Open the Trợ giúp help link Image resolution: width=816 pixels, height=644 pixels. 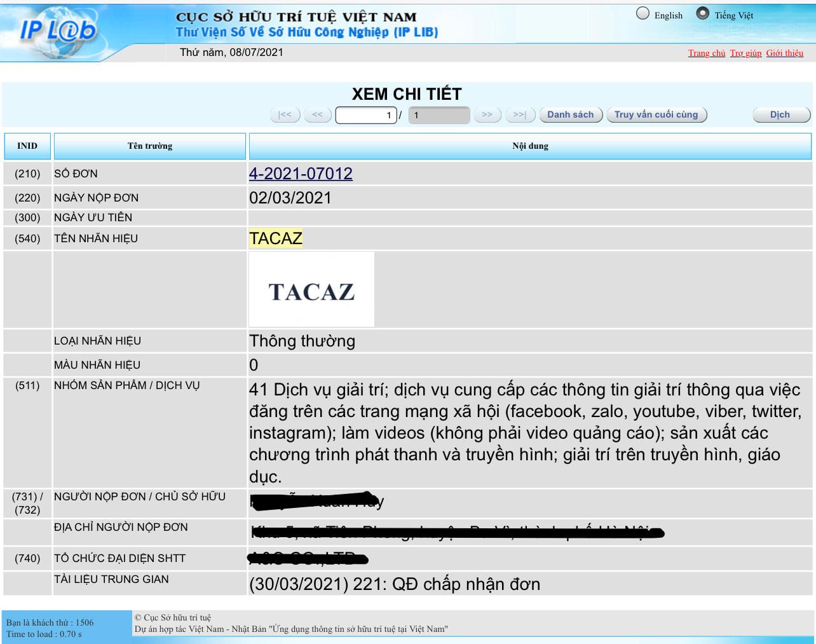[x=746, y=53]
